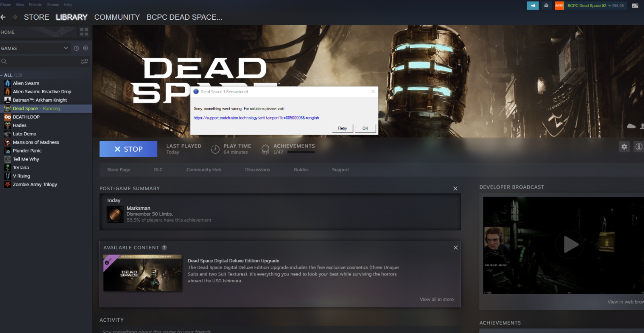Click the announcements megaphone icon
This screenshot has height=333, width=644.
pyautogui.click(x=533, y=6)
